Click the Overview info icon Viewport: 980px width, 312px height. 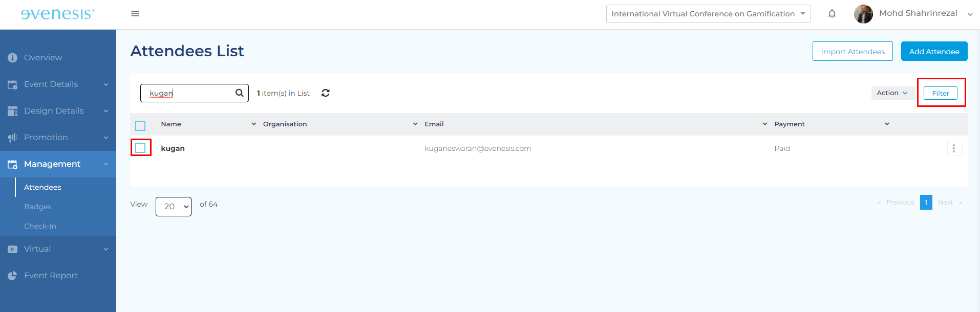coord(12,58)
